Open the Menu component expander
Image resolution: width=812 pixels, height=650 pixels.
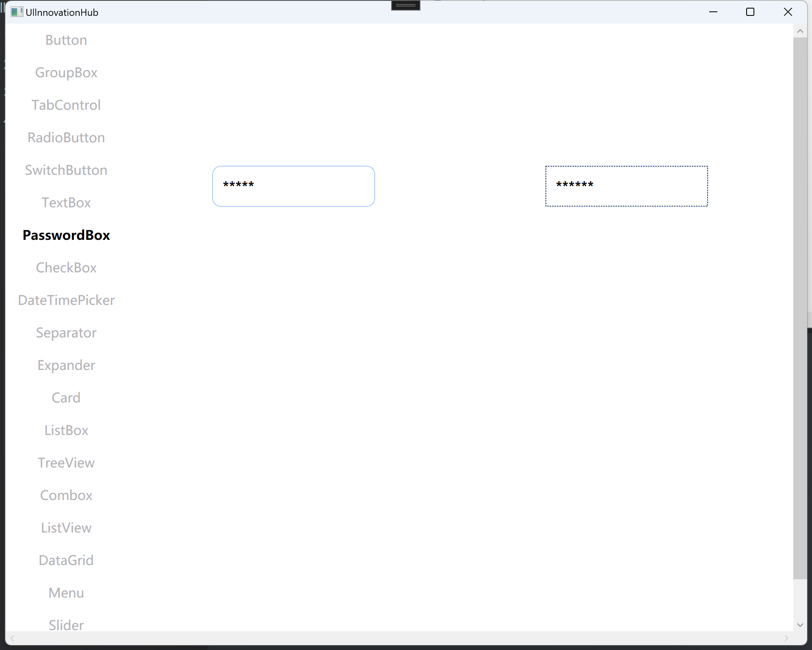click(66, 592)
